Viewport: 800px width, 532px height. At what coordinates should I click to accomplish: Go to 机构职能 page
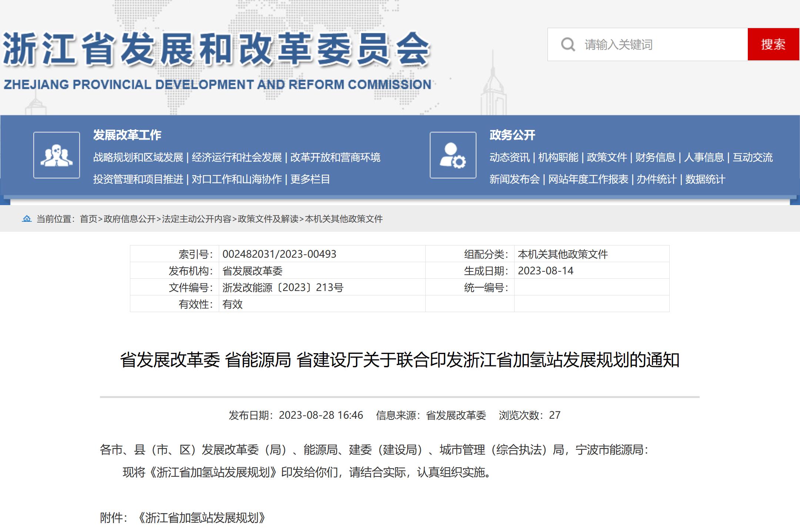click(x=558, y=157)
